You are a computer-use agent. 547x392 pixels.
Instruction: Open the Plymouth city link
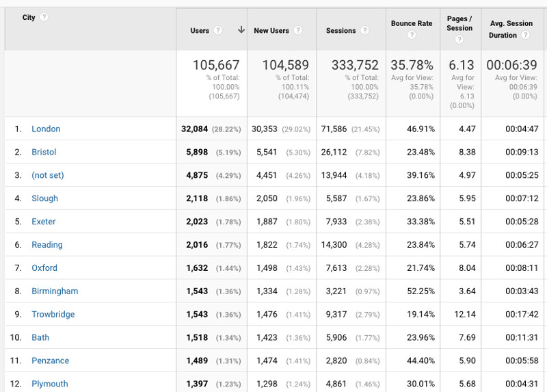tap(50, 384)
